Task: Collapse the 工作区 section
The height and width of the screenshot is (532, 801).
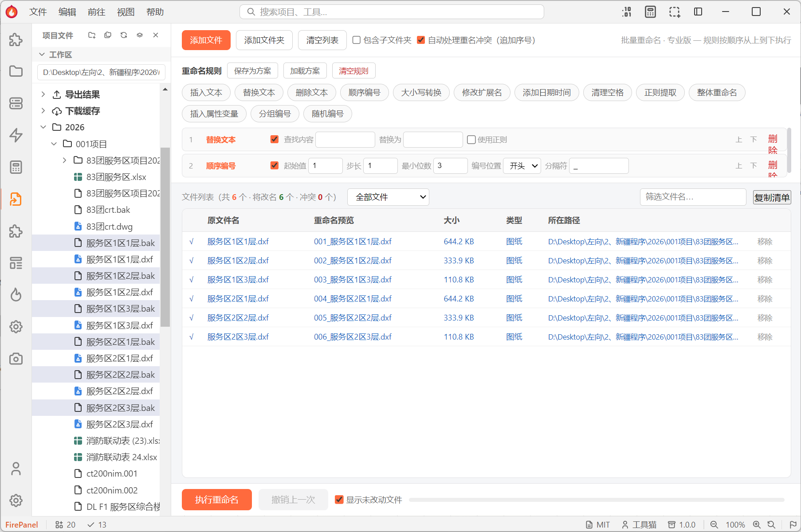Action: [x=42, y=55]
